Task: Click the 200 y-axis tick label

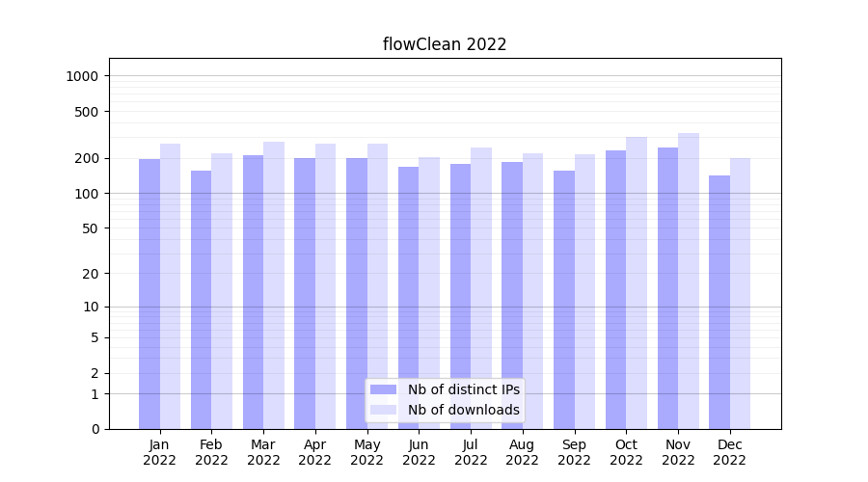Action: pos(88,158)
